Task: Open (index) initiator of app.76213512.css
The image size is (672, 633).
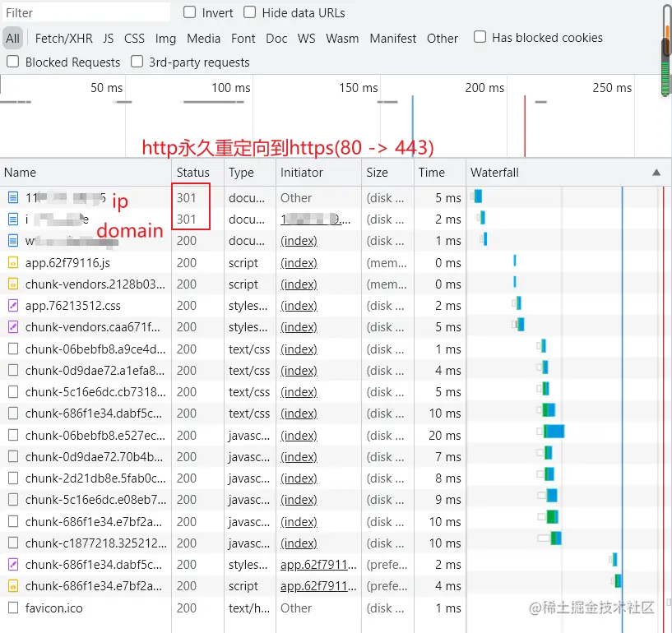Action: [299, 305]
